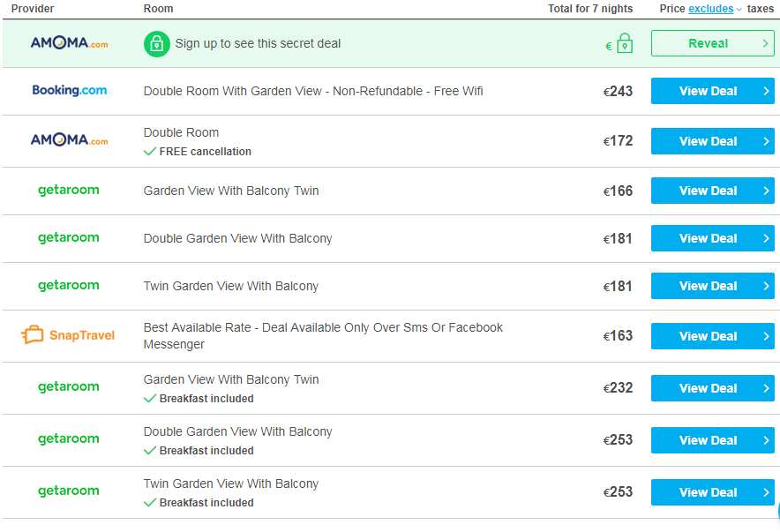View the €172 AMOMA Double Room deal
The height and width of the screenshot is (532, 780).
(x=712, y=141)
